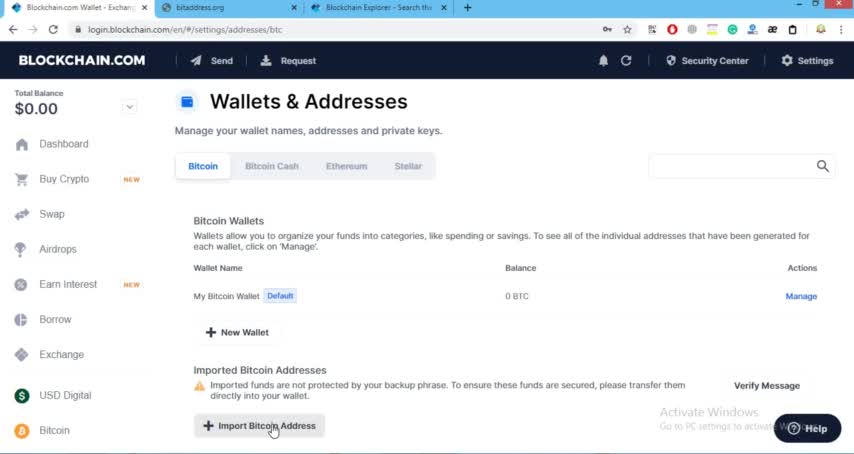Screen dimensions: 854x454
Task: Click the blue wallet icon beside heading
Action: click(x=187, y=102)
